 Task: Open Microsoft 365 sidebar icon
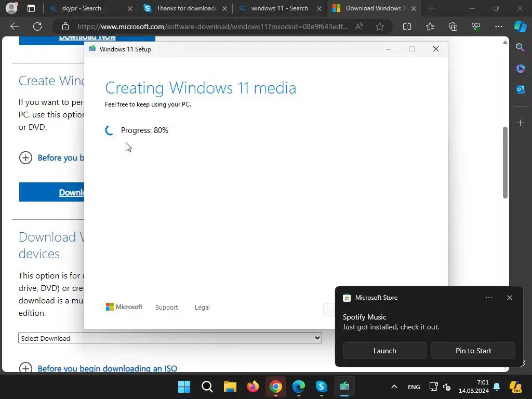coord(520,69)
